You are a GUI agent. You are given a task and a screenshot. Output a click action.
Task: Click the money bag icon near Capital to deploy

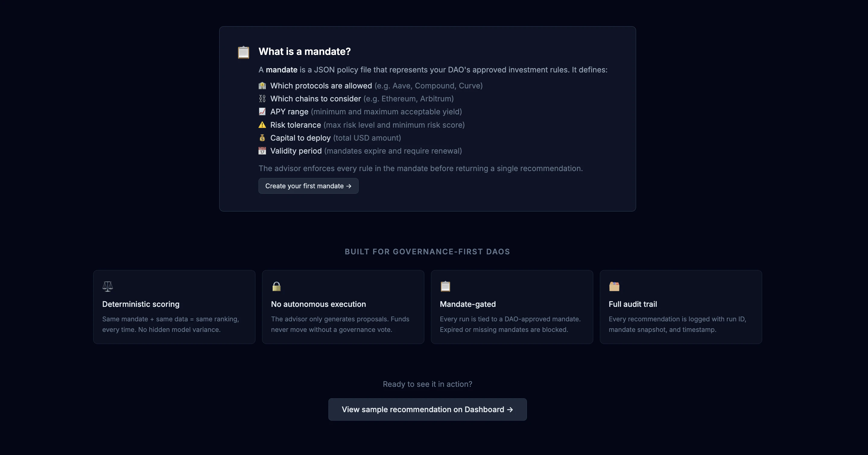[x=262, y=138]
